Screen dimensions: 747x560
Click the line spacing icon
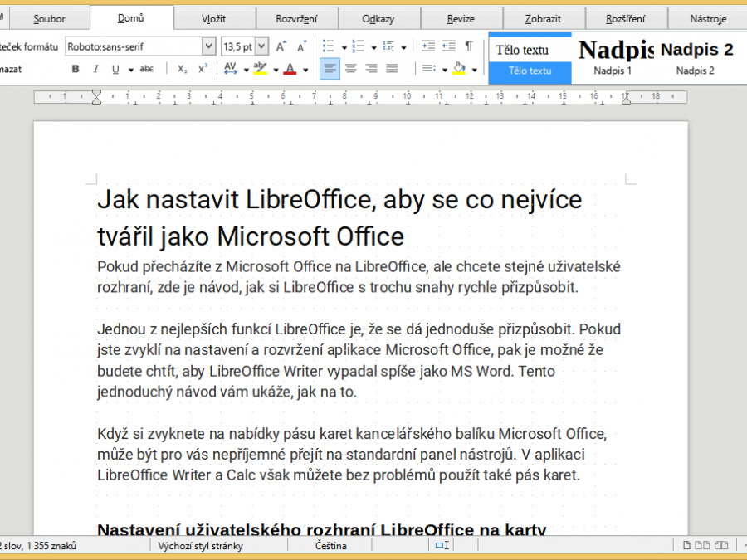(428, 69)
